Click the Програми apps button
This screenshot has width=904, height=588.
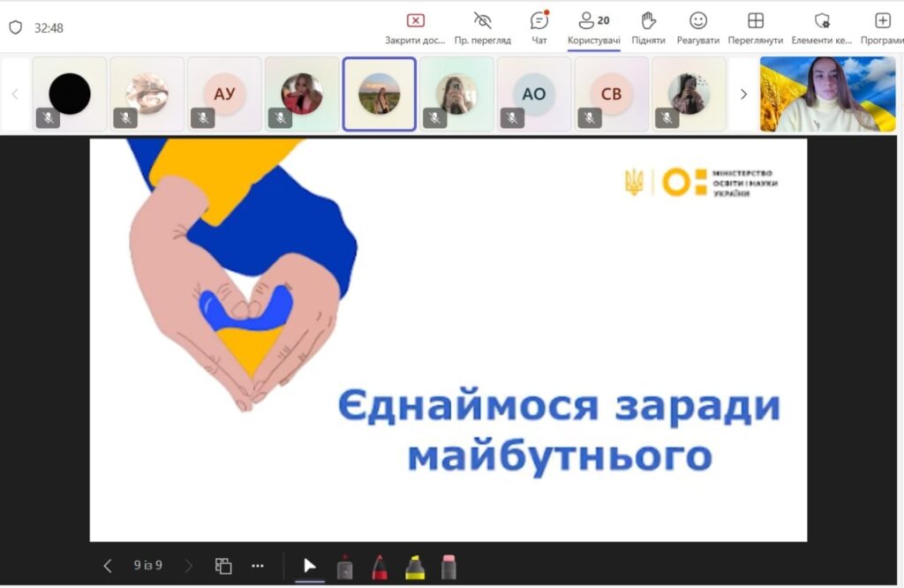(882, 27)
